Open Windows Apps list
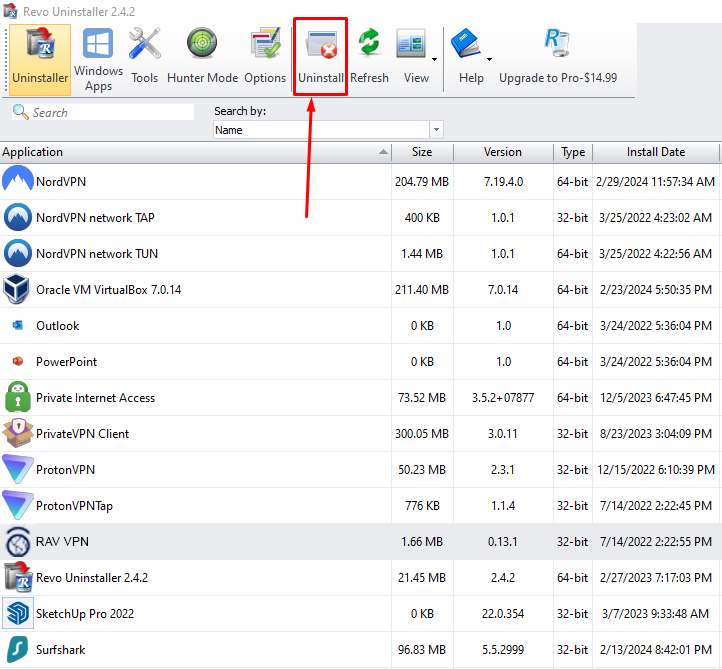This screenshot has height=669, width=722. coord(98,60)
